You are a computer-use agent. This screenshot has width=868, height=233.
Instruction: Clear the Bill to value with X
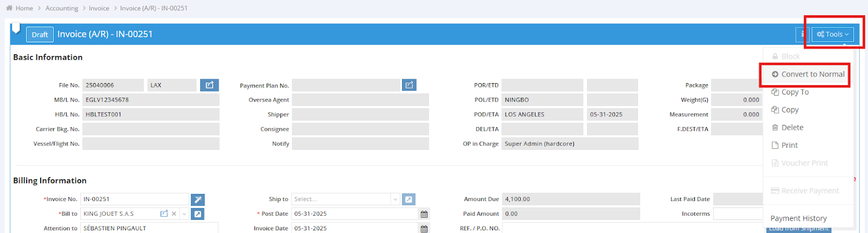coord(174,214)
